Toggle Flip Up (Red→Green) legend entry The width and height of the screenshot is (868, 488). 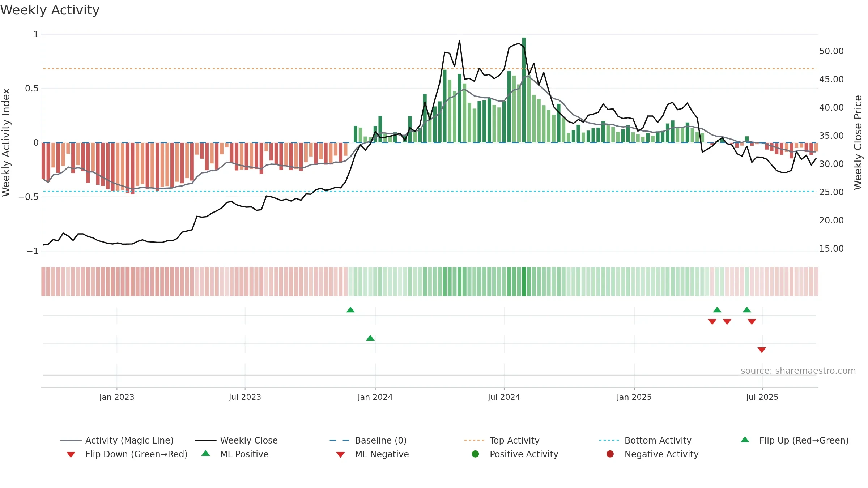(795, 440)
